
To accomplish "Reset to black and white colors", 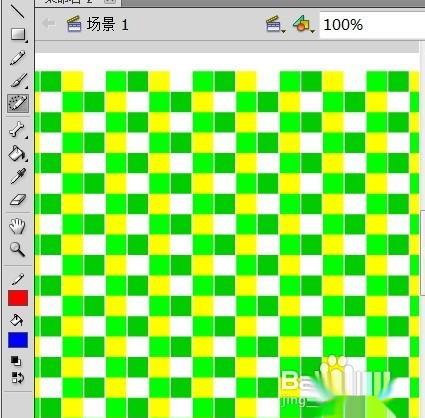I will pos(16,361).
